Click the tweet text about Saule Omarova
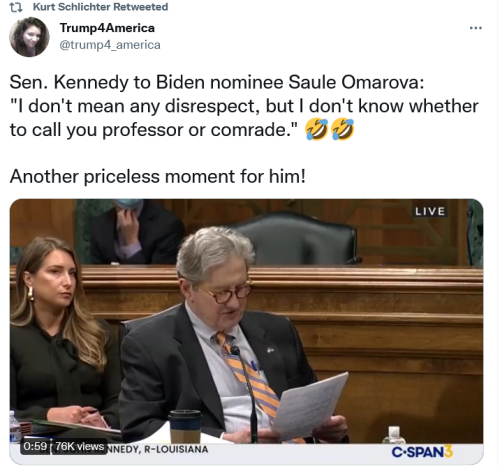Viewport: 500px width, 466px height. [244, 106]
